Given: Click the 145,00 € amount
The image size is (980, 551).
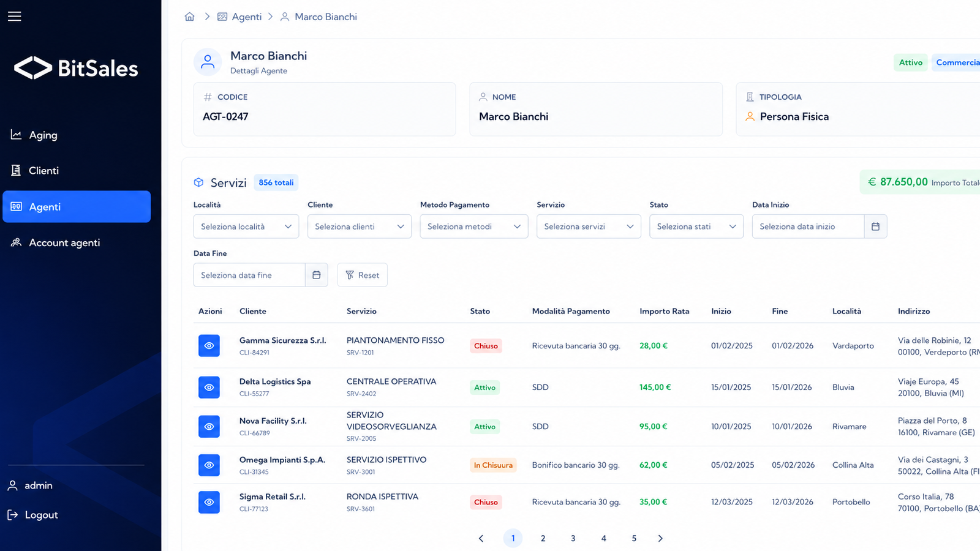Looking at the screenshot, I should (655, 387).
